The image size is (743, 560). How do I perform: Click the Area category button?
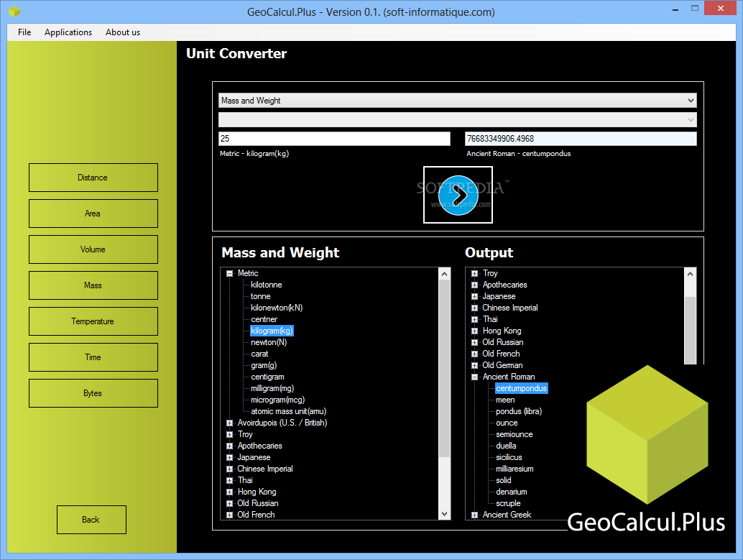click(x=93, y=214)
